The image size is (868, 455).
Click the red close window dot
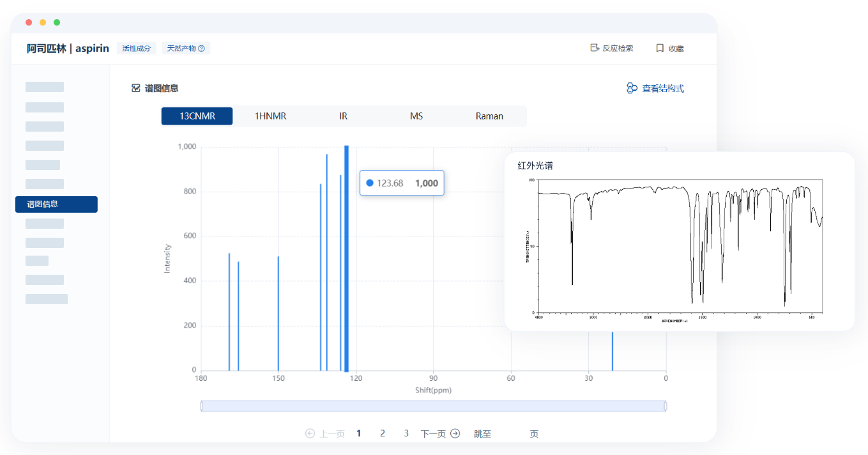(x=29, y=22)
